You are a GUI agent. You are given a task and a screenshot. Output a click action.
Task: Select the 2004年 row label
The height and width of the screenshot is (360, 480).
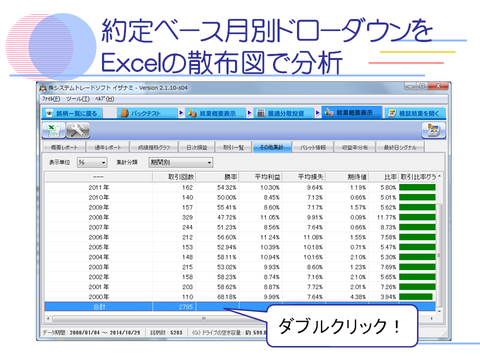pyautogui.click(x=99, y=257)
